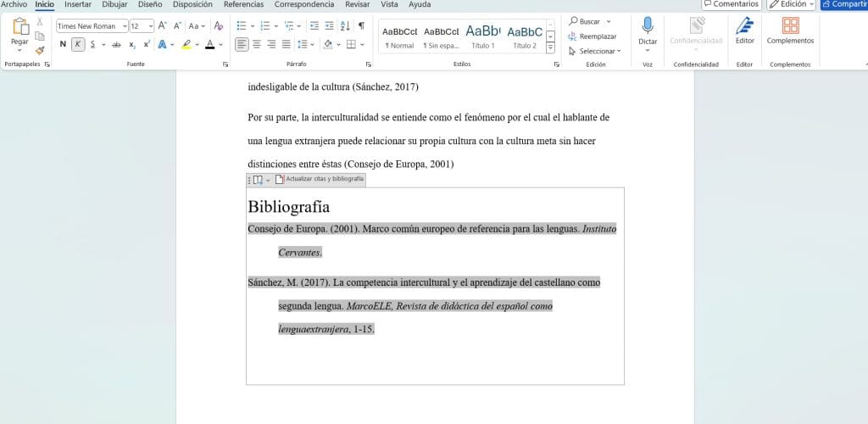This screenshot has width=868, height=424.
Task: Toggle strikethrough (ab) formatting
Action: click(x=116, y=44)
